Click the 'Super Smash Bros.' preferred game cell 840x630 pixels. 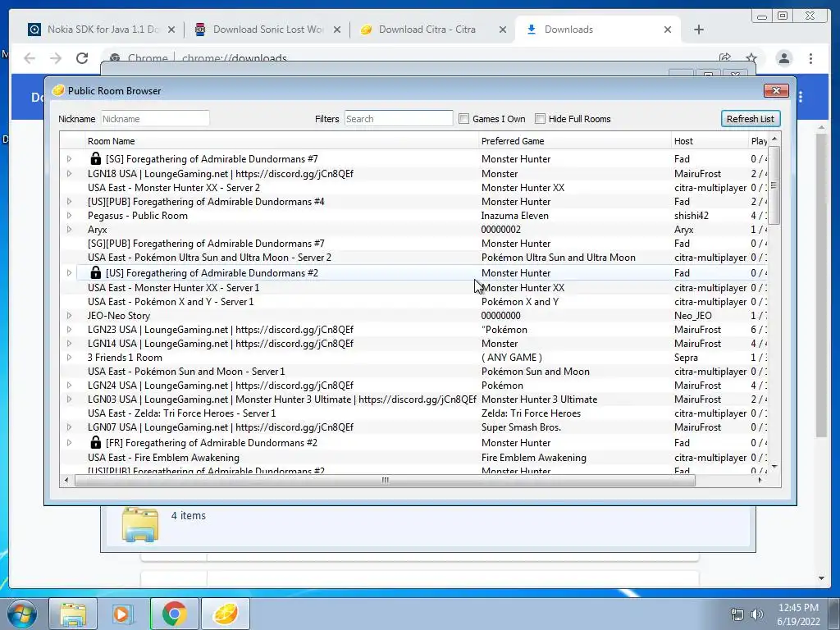tap(521, 427)
